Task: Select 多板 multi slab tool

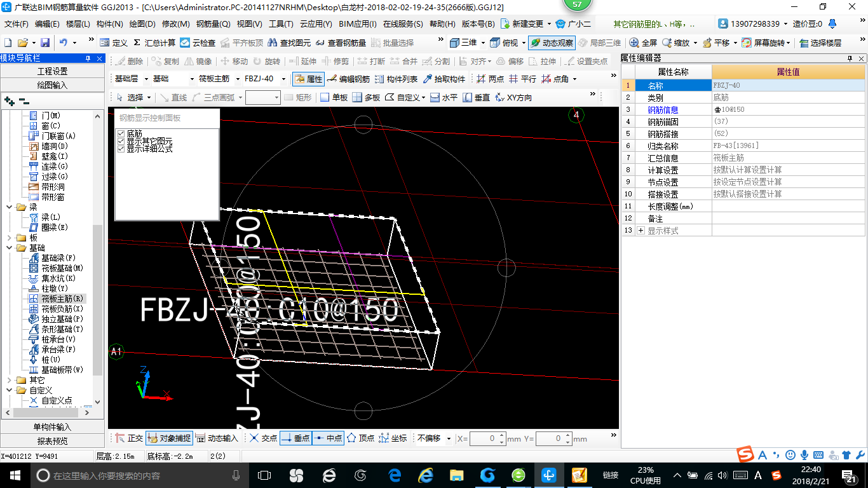Action: (x=366, y=97)
